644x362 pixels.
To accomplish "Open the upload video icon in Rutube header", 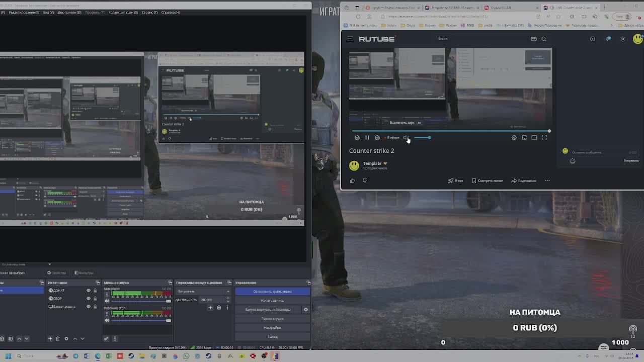I will (593, 39).
